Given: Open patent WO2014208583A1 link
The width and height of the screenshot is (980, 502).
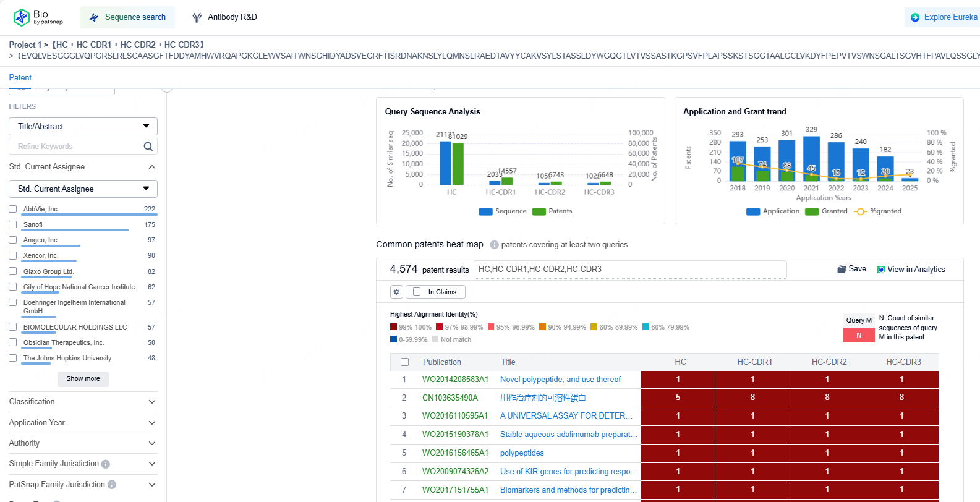Looking at the screenshot, I should click(455, 380).
